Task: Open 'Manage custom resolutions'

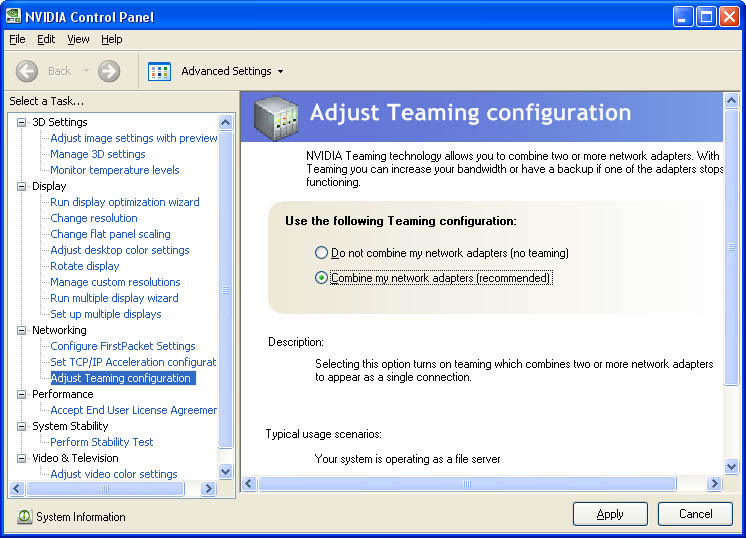Action: 115,282
